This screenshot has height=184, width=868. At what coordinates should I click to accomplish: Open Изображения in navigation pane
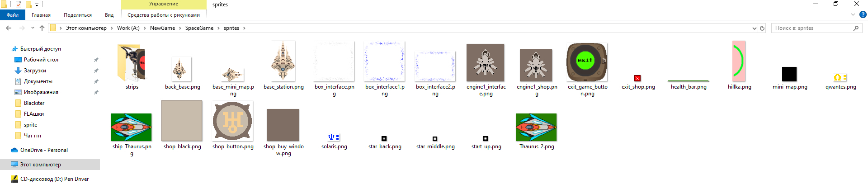pyautogui.click(x=41, y=92)
